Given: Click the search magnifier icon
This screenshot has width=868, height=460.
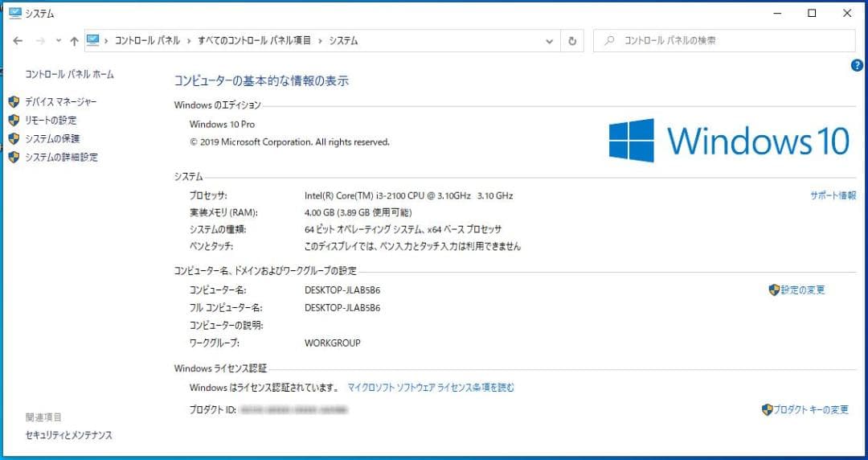Looking at the screenshot, I should point(609,40).
